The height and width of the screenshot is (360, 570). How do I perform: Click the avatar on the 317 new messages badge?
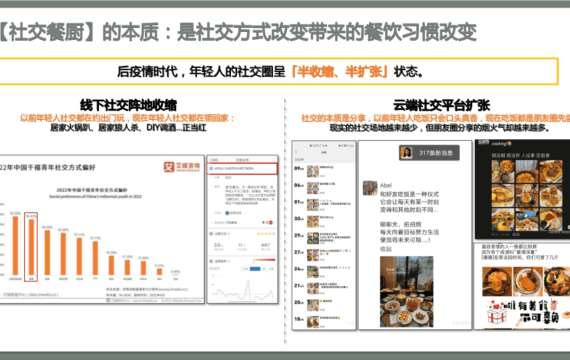point(406,153)
